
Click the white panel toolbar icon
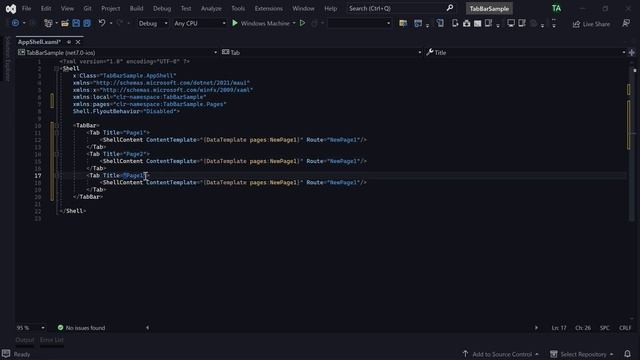point(477,23)
